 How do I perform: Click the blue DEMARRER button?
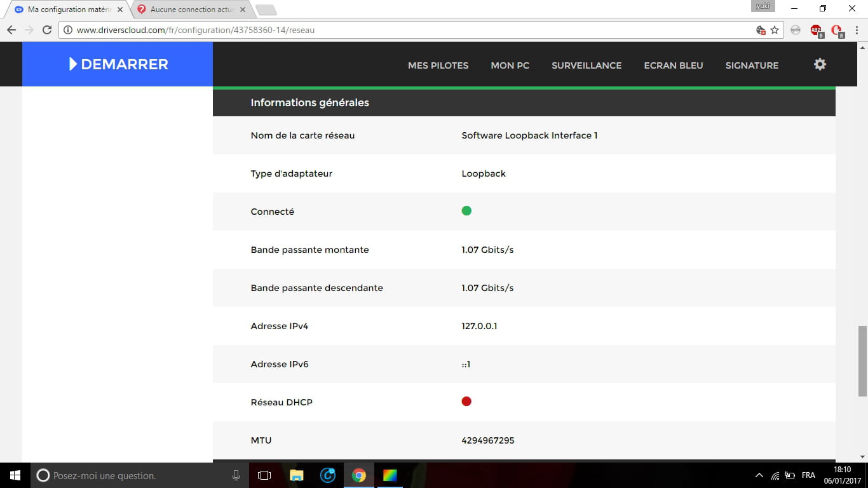pos(118,64)
